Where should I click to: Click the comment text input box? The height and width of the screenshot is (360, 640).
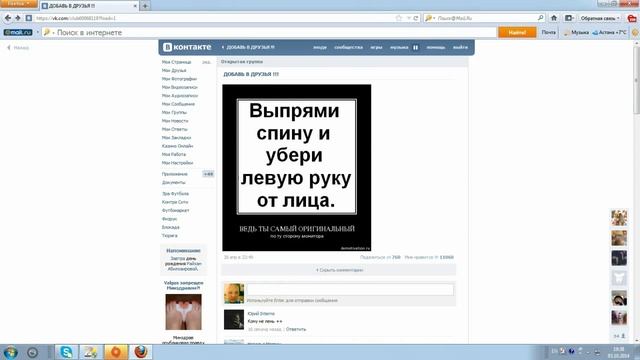[x=350, y=289]
